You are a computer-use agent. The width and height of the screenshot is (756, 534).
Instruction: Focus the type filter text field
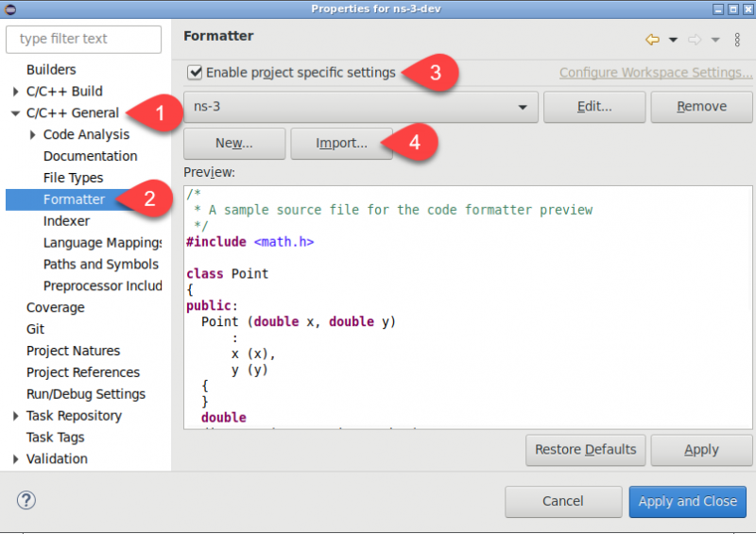(83, 39)
